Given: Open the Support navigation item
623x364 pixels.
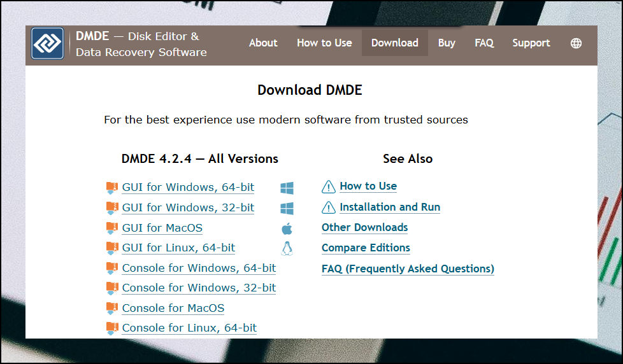Looking at the screenshot, I should click(x=531, y=43).
